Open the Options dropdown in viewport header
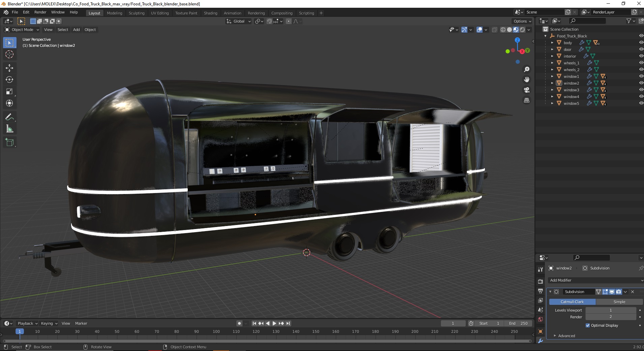Screen dimensions: 644x351 coord(522,21)
